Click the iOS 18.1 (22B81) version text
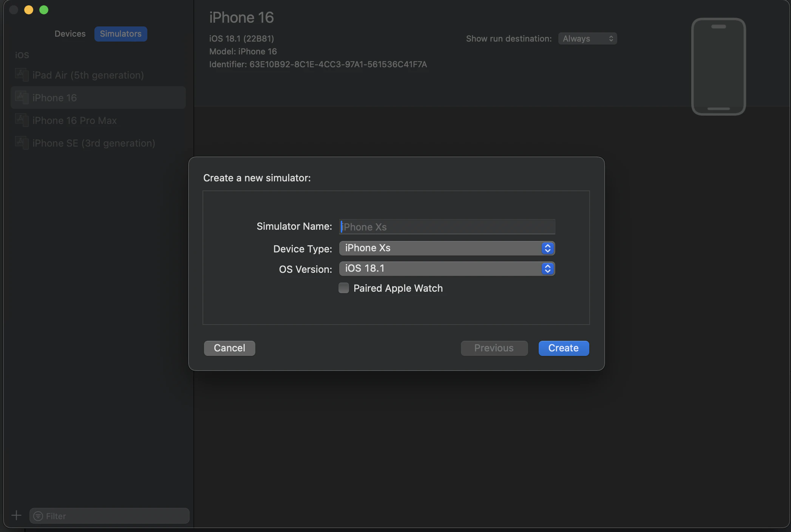 [242, 39]
